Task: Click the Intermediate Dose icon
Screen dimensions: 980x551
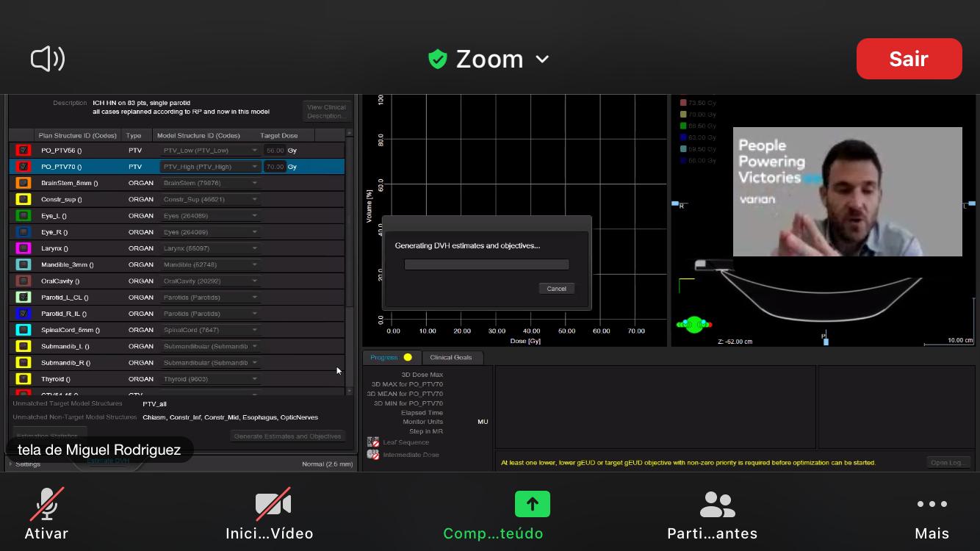Action: click(373, 455)
